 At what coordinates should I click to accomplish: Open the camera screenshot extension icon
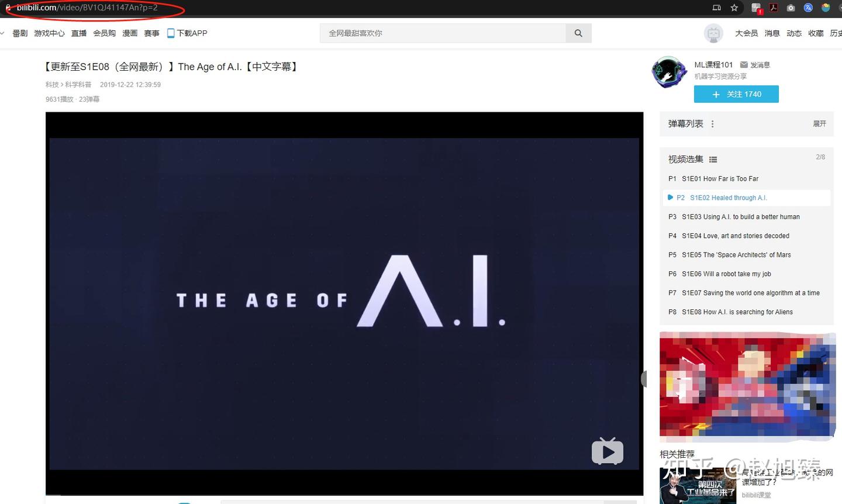coord(792,8)
